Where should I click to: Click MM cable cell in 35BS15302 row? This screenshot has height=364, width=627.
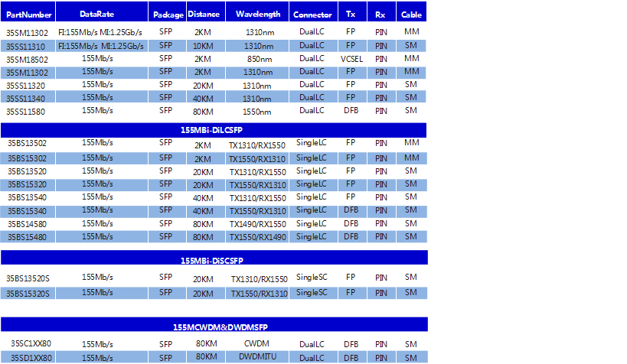coord(411,158)
